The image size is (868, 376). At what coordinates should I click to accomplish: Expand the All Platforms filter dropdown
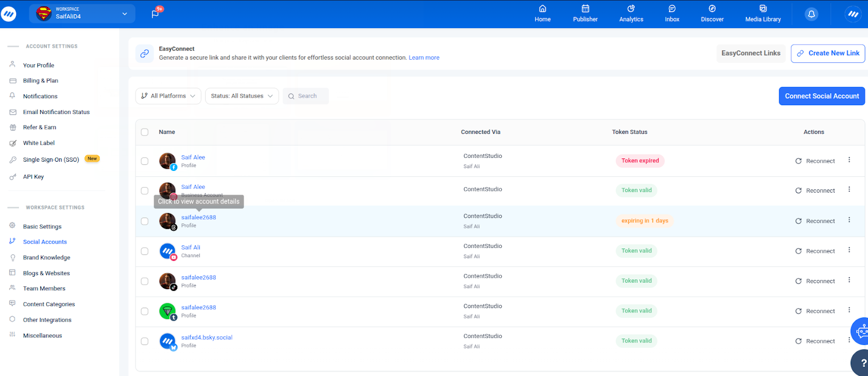tap(168, 96)
